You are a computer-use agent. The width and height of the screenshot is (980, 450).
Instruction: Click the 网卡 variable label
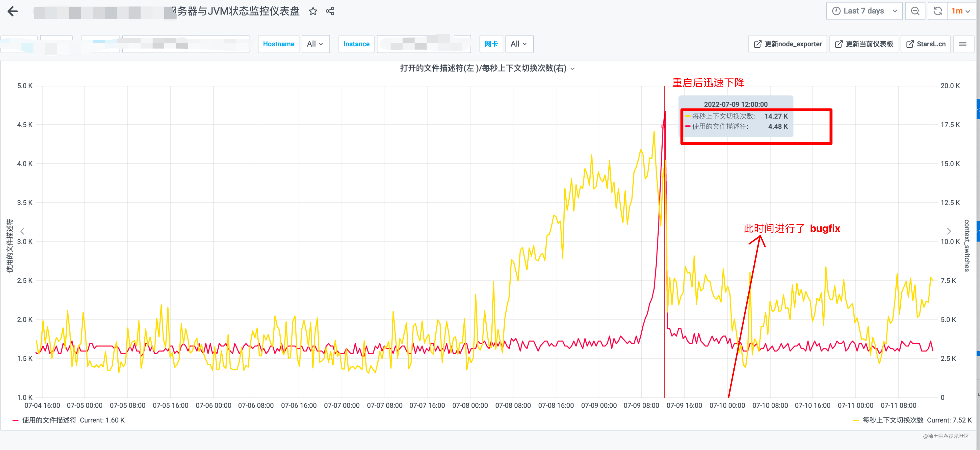coord(491,44)
